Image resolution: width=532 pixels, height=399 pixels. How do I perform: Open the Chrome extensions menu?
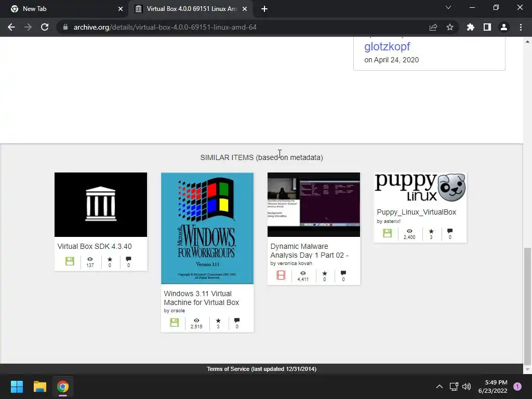(x=470, y=27)
